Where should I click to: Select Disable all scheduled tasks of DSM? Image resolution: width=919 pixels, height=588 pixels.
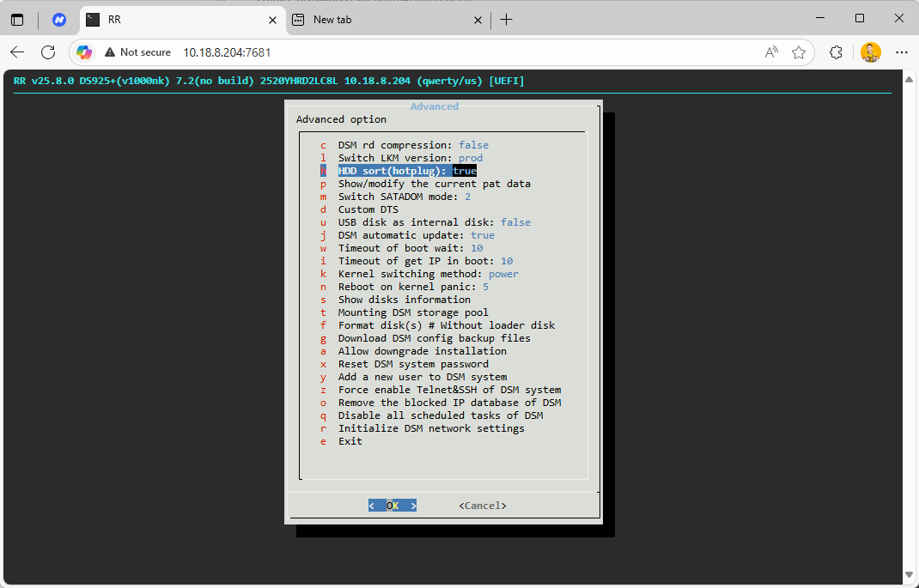(432, 415)
